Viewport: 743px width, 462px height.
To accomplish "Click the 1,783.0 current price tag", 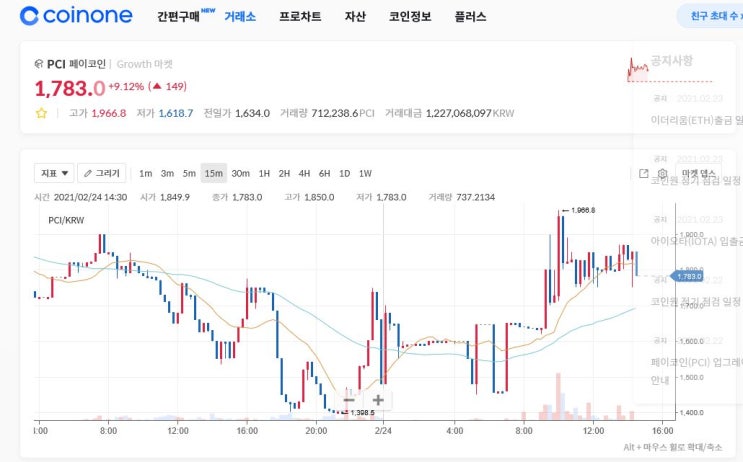I will 687,276.
